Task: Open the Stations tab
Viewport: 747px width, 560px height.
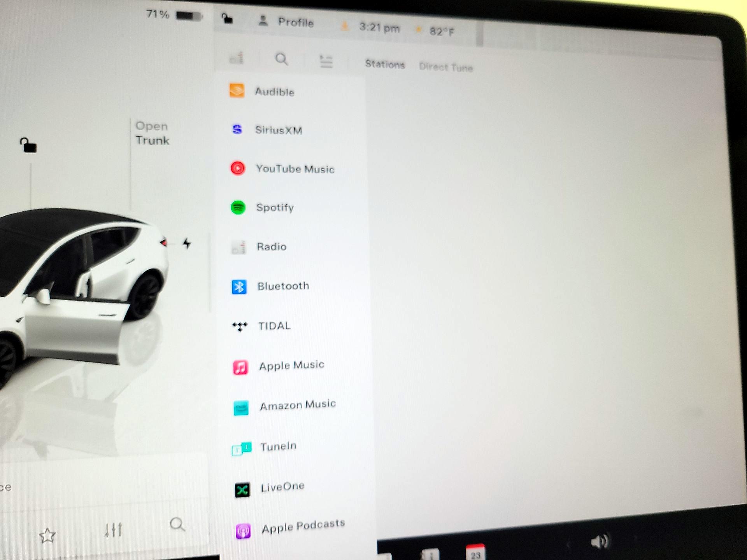Action: point(384,64)
